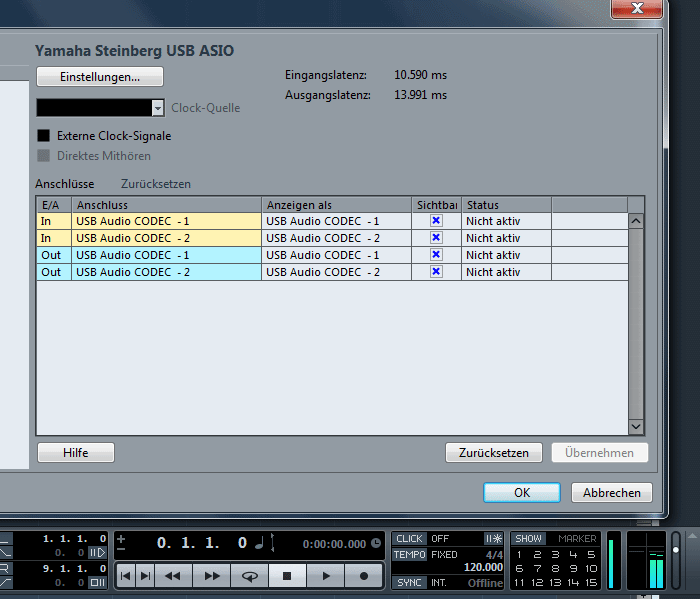This screenshot has width=700, height=599.
Task: Start playback with the play button
Action: pyautogui.click(x=325, y=576)
